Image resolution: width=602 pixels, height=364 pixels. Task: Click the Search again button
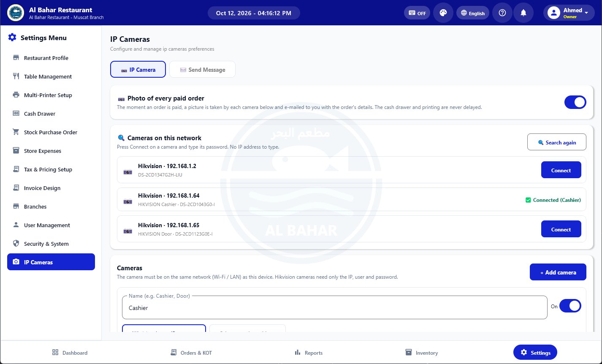(x=557, y=142)
